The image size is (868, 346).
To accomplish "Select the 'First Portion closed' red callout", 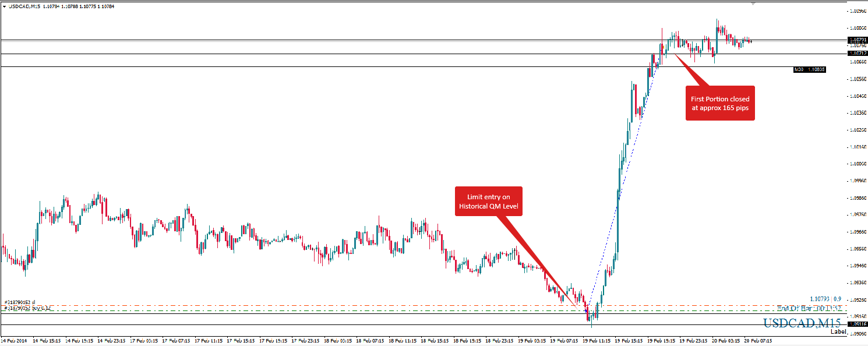I will [x=720, y=103].
